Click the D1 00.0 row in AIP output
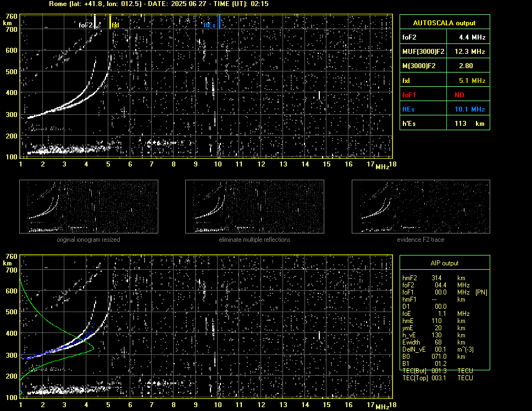 425,307
